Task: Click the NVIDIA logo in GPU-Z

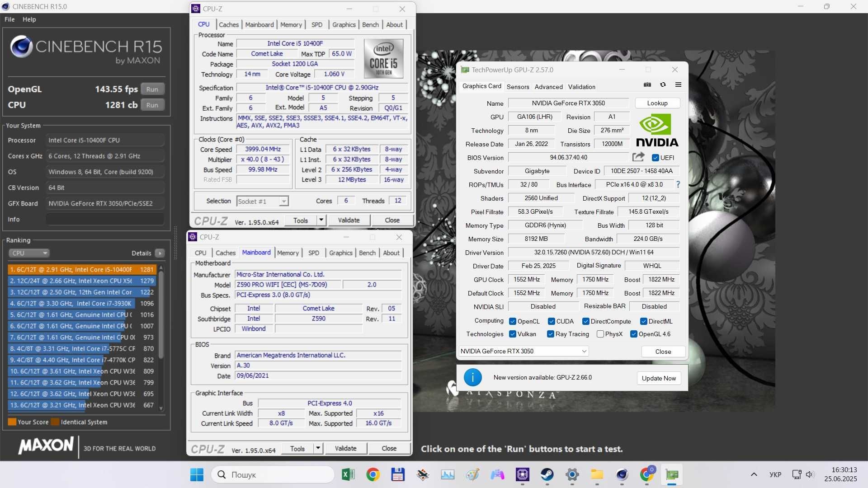Action: [x=657, y=130]
